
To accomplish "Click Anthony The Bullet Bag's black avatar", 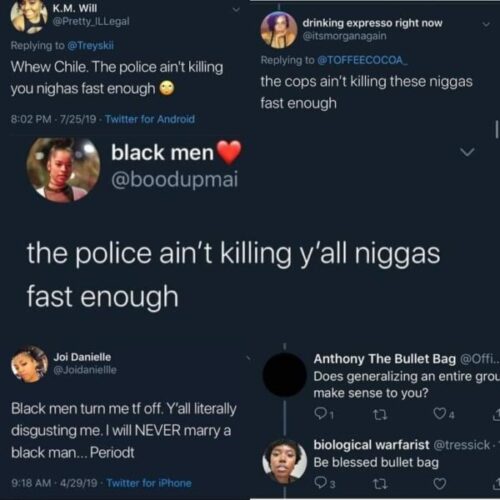I will (284, 375).
